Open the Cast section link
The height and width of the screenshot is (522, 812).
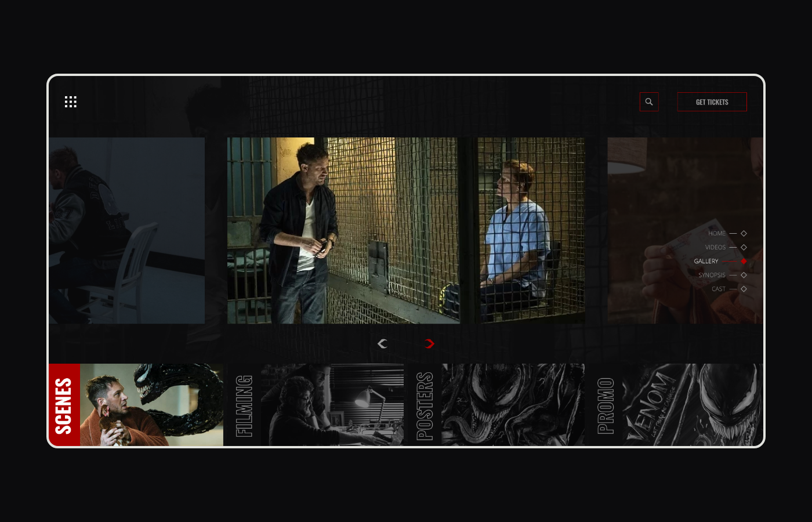[x=719, y=289]
